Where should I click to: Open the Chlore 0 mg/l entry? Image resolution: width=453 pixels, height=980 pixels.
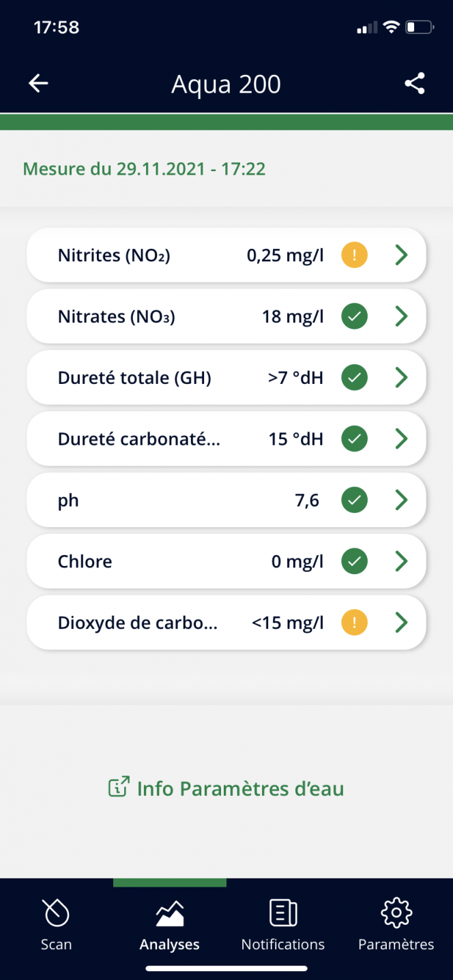pos(227,561)
